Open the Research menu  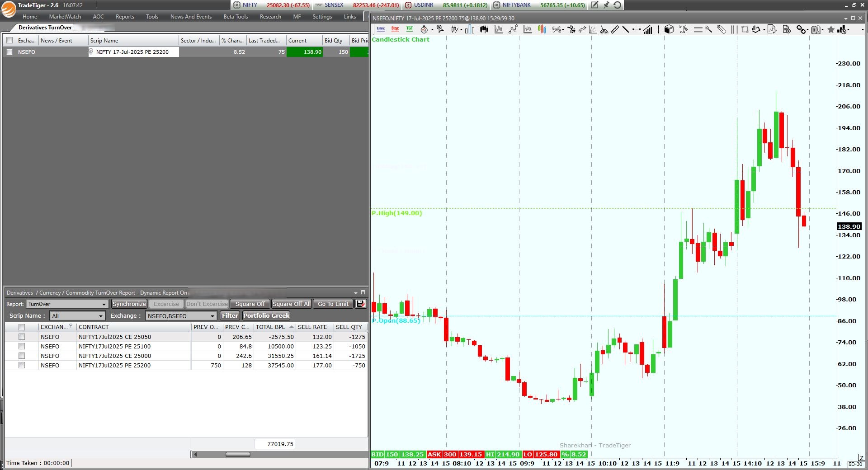point(270,17)
